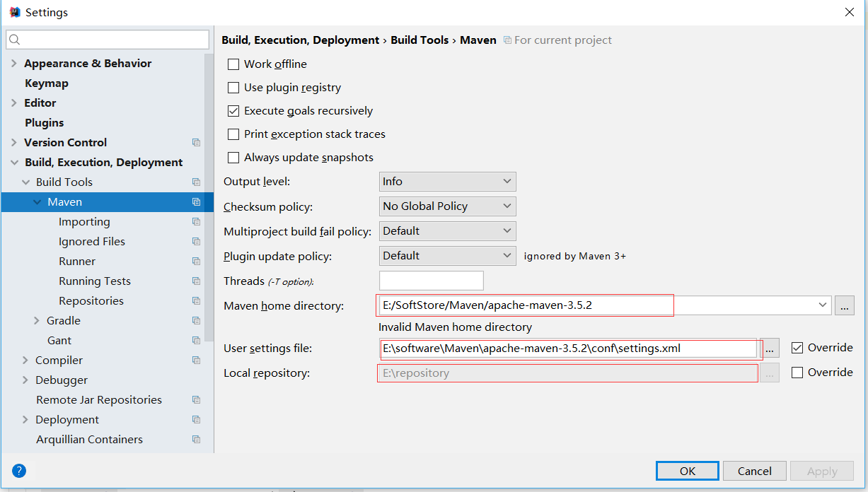Open the Multiproject build fail policy dropdown

pyautogui.click(x=448, y=231)
